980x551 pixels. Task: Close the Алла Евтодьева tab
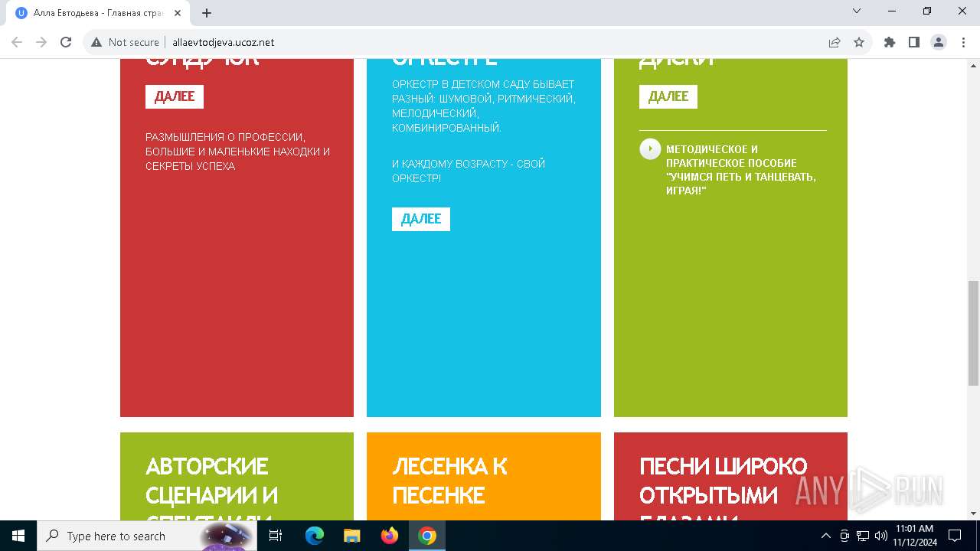pos(178,12)
